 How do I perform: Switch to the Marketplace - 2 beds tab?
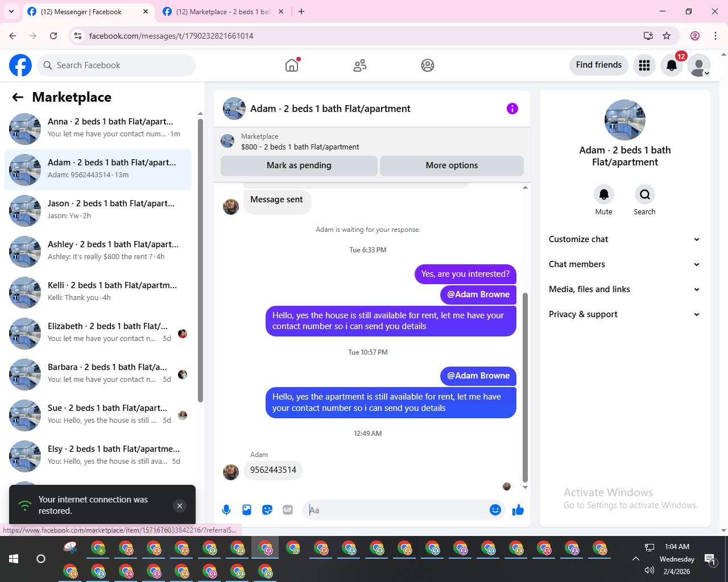(x=224, y=11)
